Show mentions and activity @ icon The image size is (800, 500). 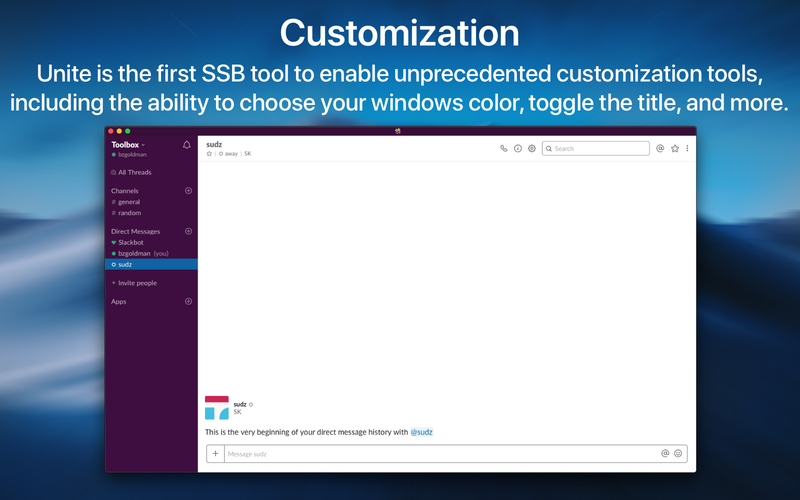coord(660,148)
